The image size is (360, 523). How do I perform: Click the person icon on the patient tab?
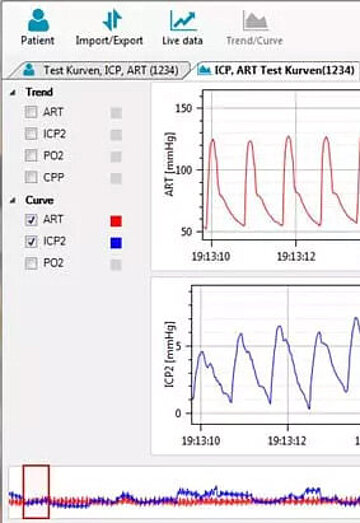(29, 70)
